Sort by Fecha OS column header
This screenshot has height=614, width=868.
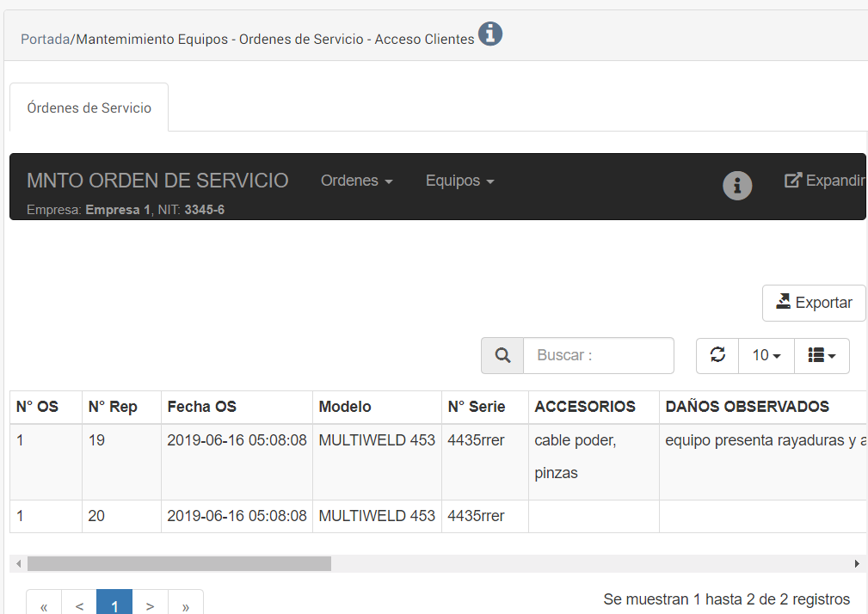coord(202,407)
